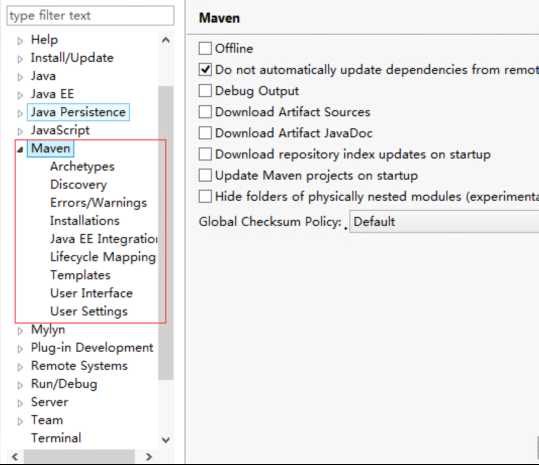This screenshot has height=465, width=539.
Task: Expand the Remote Systems node
Action: click(x=20, y=367)
